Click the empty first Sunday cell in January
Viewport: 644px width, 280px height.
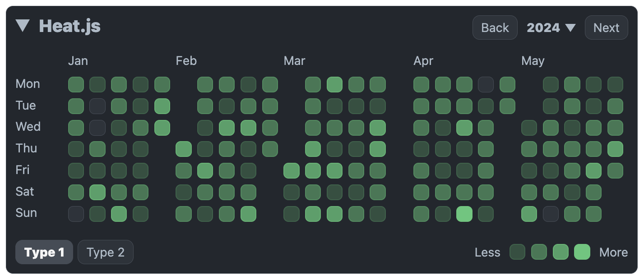coord(76,213)
